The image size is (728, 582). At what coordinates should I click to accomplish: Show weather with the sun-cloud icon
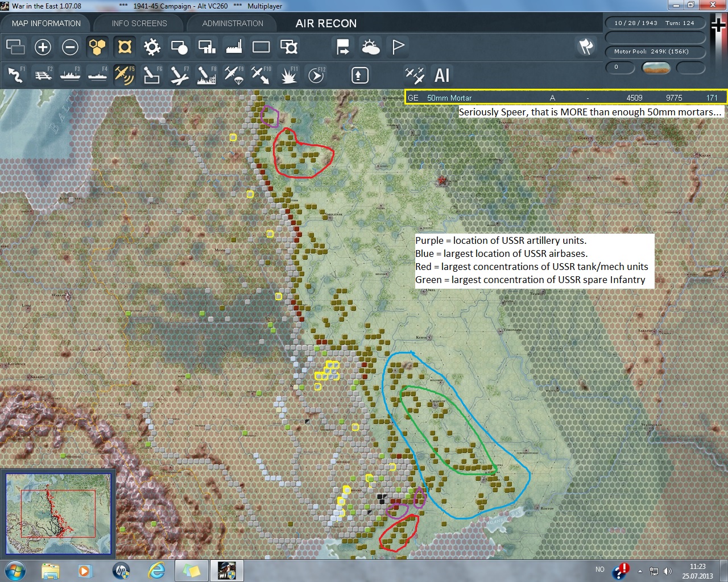click(370, 47)
